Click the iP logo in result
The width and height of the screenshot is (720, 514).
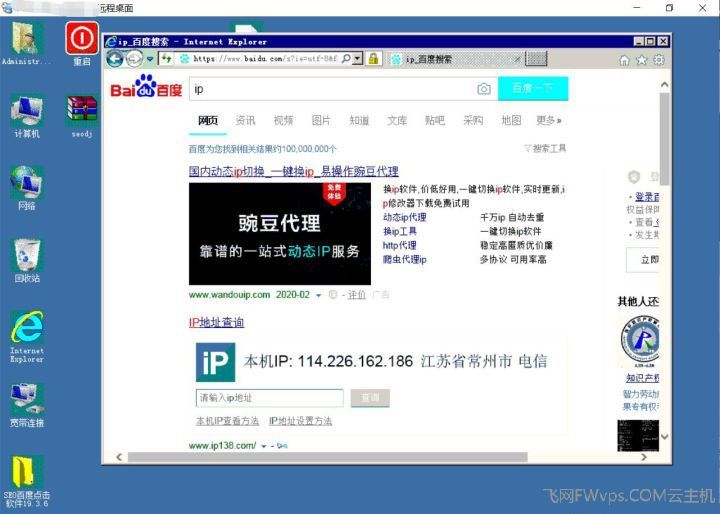[215, 362]
